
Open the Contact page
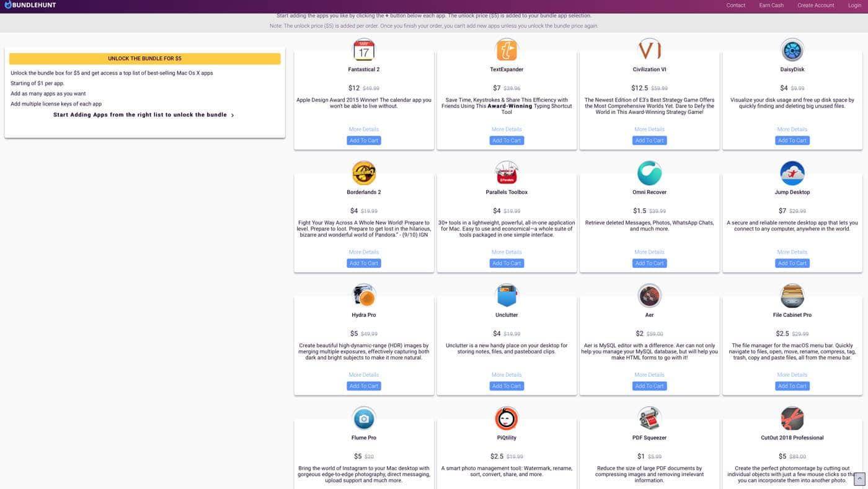tap(736, 5)
